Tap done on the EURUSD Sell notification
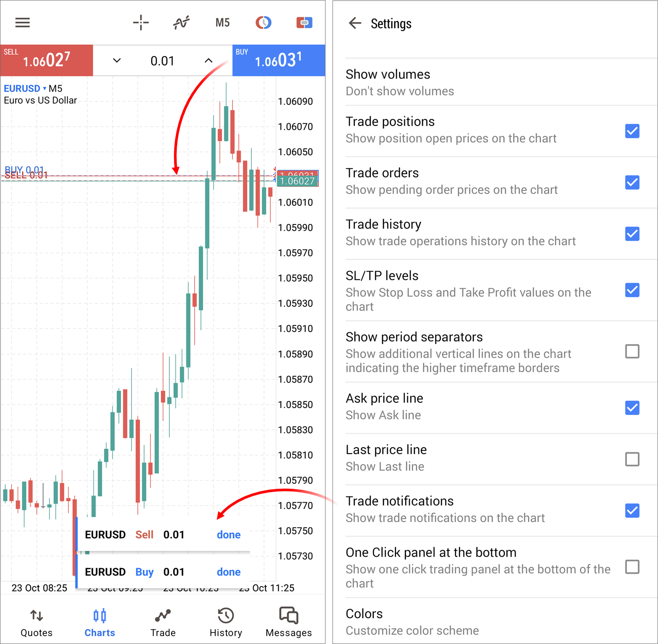Viewport: 658px width, 644px height. 229,535
